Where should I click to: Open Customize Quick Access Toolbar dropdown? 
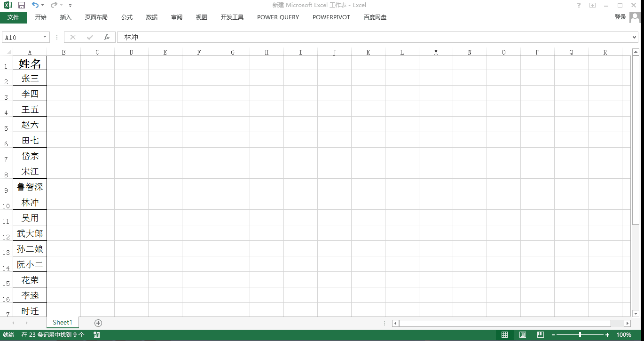pyautogui.click(x=71, y=6)
